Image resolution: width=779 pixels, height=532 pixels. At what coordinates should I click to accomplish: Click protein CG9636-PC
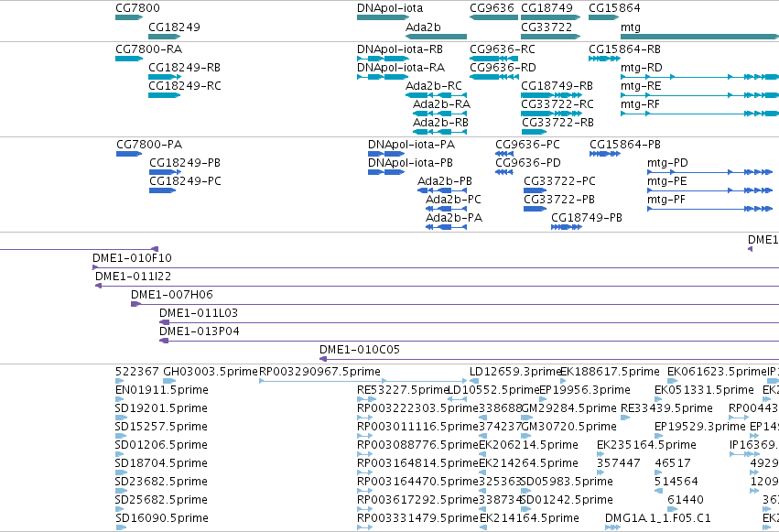point(527,145)
